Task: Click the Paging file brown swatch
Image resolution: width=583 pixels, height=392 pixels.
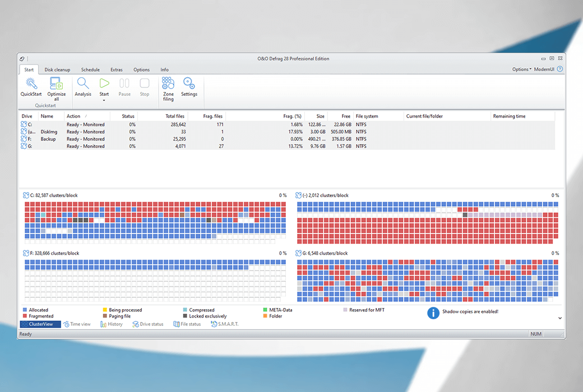Action: tap(105, 316)
